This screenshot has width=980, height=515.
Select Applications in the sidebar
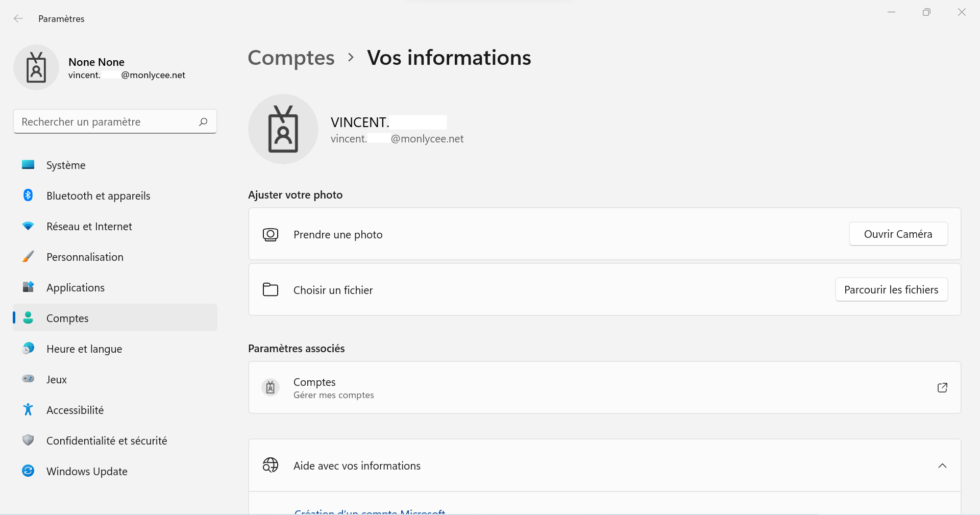(x=115, y=287)
